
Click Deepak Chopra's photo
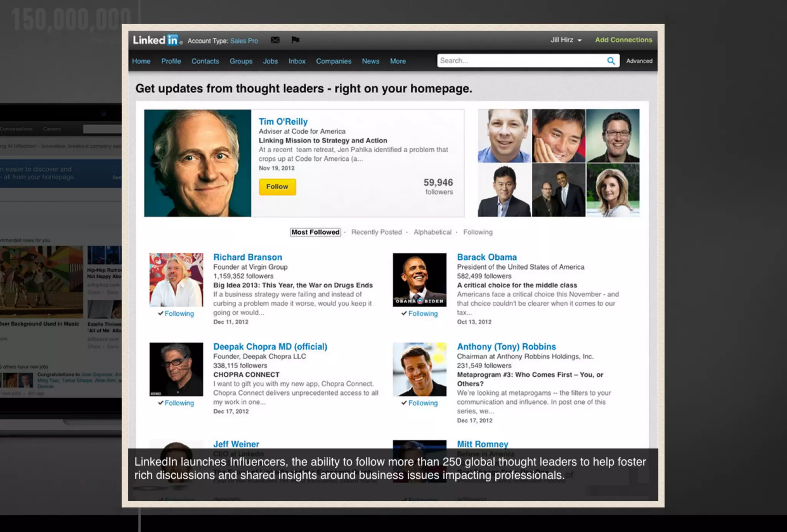[176, 369]
